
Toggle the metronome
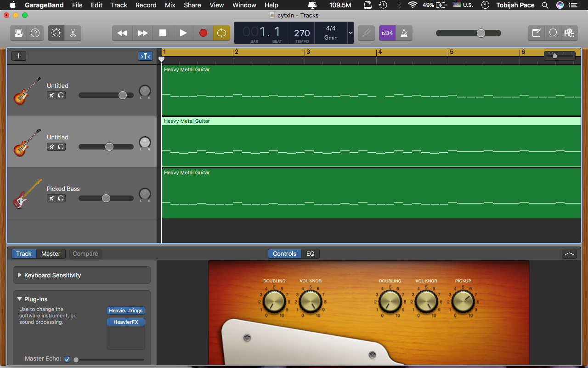(404, 33)
